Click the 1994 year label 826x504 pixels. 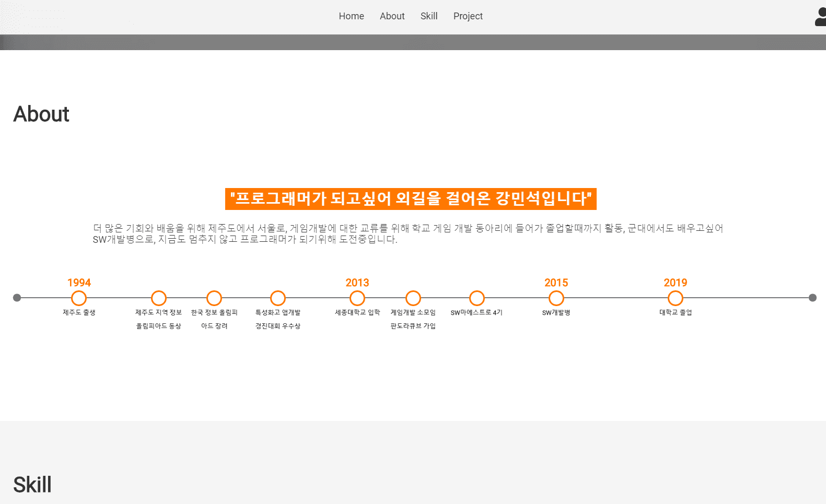[79, 283]
